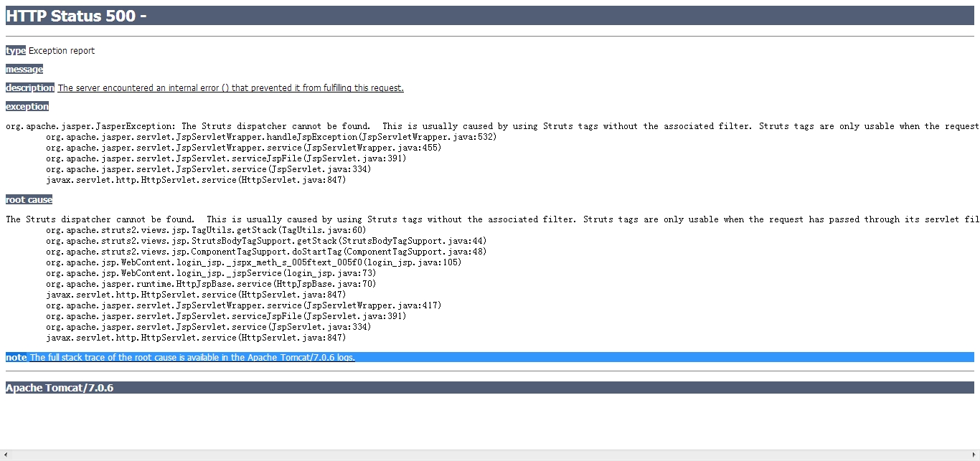
Task: Click JspServlet.java:334 line under exception section
Action: (208, 169)
